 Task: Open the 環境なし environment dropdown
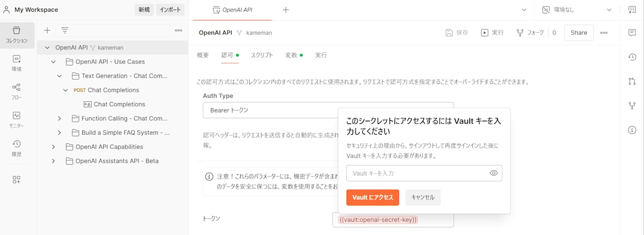click(x=577, y=10)
